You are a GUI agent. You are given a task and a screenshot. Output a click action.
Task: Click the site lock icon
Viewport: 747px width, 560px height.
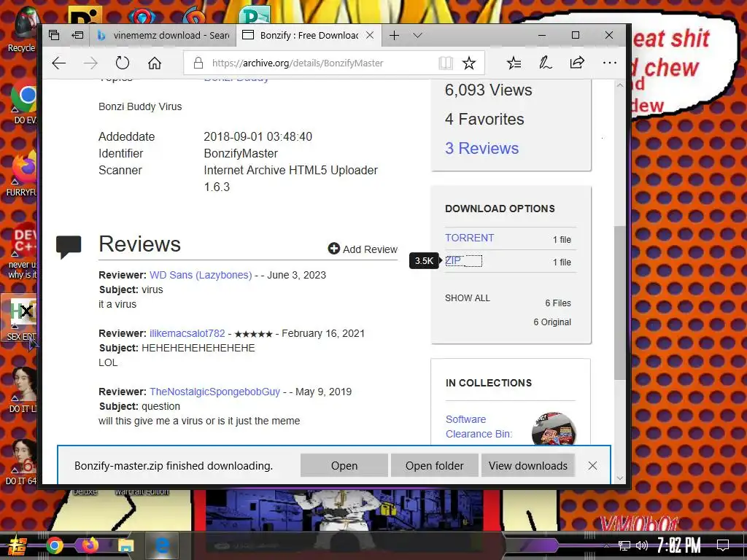click(x=198, y=63)
